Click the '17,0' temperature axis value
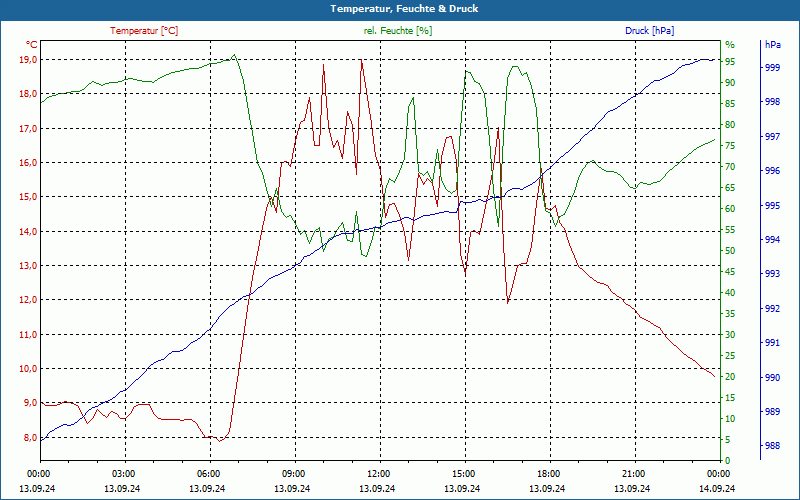Image resolution: width=800 pixels, height=500 pixels. (x=28, y=129)
